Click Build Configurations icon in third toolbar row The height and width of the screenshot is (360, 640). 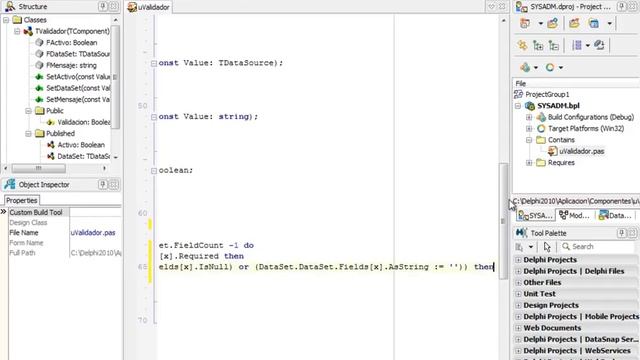pyautogui.click(x=525, y=67)
